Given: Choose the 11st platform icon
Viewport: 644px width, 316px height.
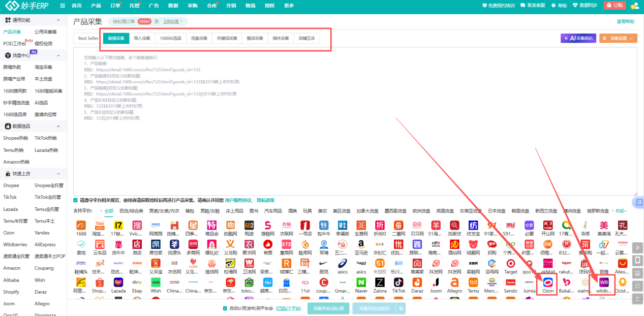Looking at the screenshot, I should click(305, 282).
